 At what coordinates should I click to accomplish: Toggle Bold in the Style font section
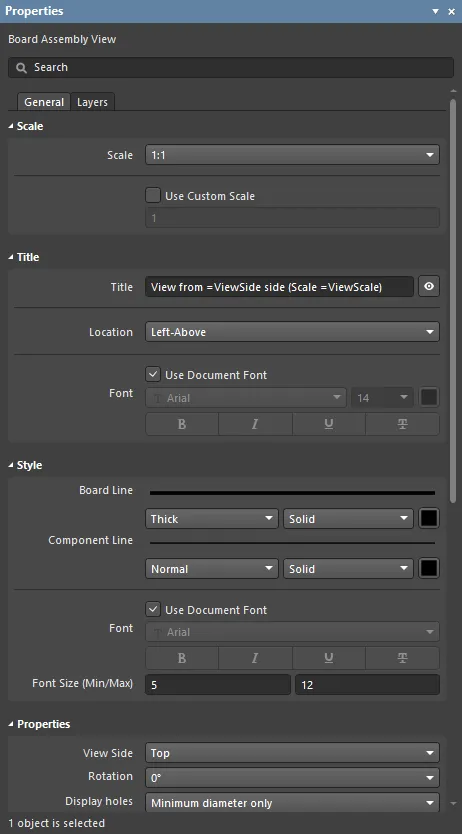click(x=182, y=658)
